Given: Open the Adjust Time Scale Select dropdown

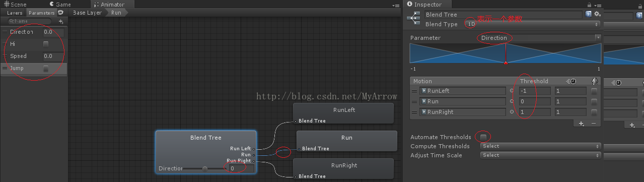Looking at the screenshot, I should (541, 155).
